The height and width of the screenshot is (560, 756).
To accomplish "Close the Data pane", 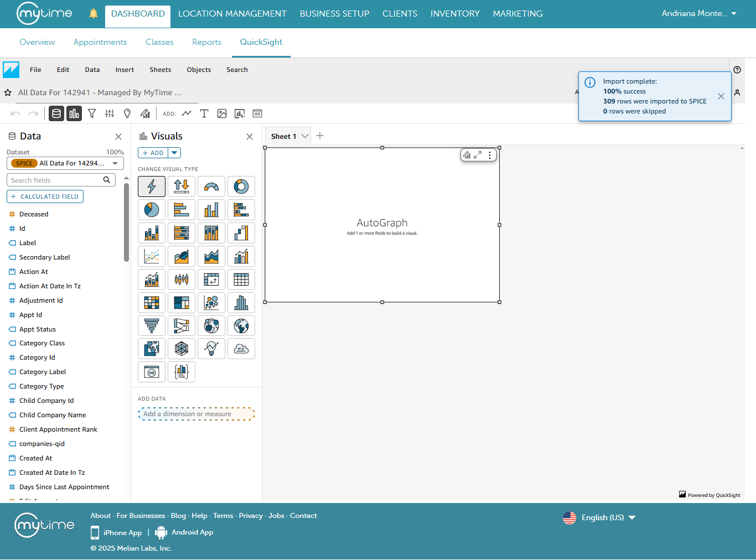I will pyautogui.click(x=118, y=137).
